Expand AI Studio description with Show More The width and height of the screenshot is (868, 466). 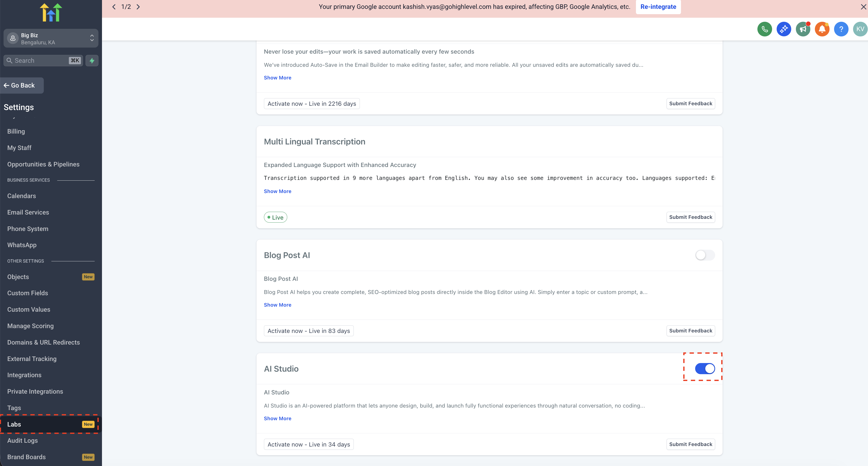pos(277,418)
